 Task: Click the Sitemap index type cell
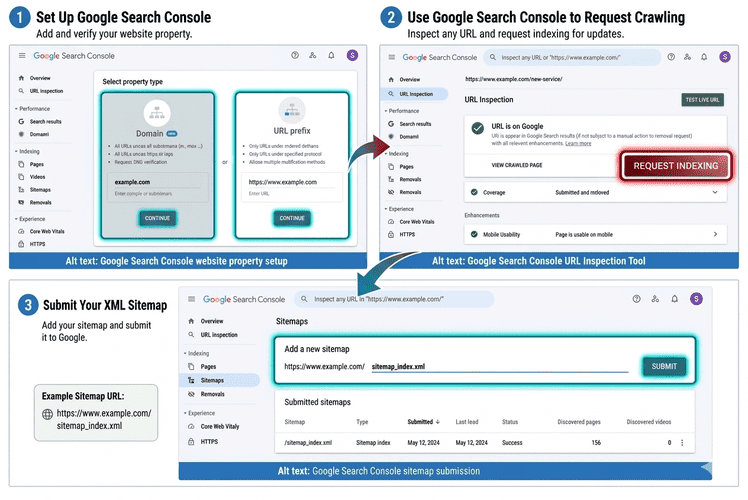[373, 443]
